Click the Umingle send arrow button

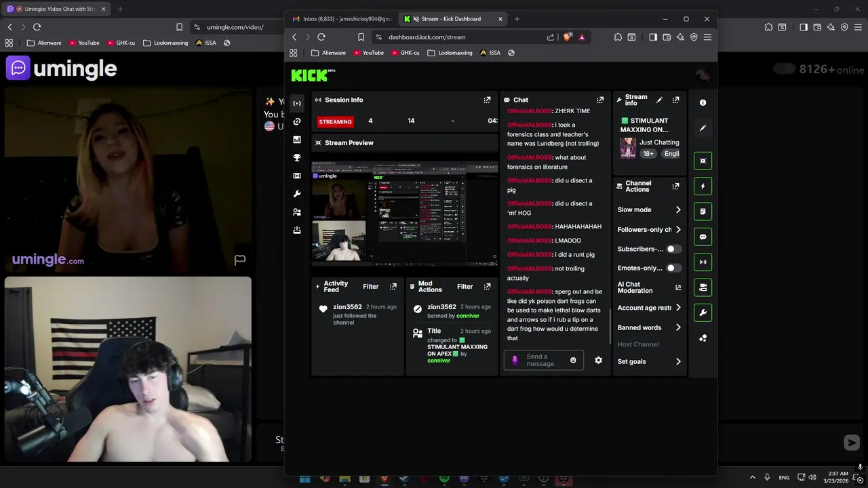852,443
